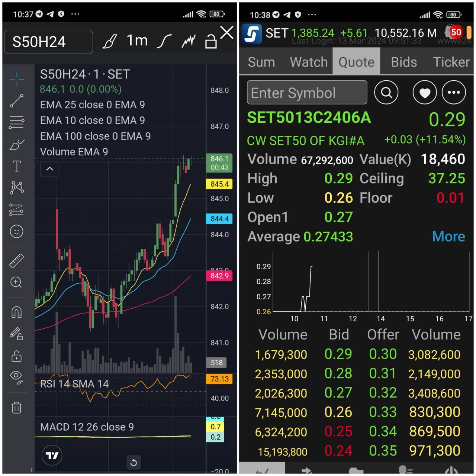Click the EMA 10 close indicator label
The image size is (476, 476).
tap(93, 120)
